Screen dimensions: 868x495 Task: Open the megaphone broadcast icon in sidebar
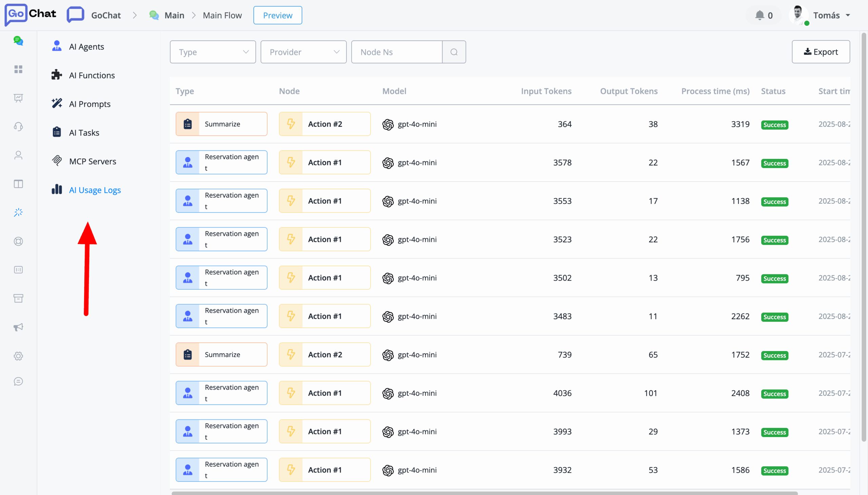tap(18, 327)
